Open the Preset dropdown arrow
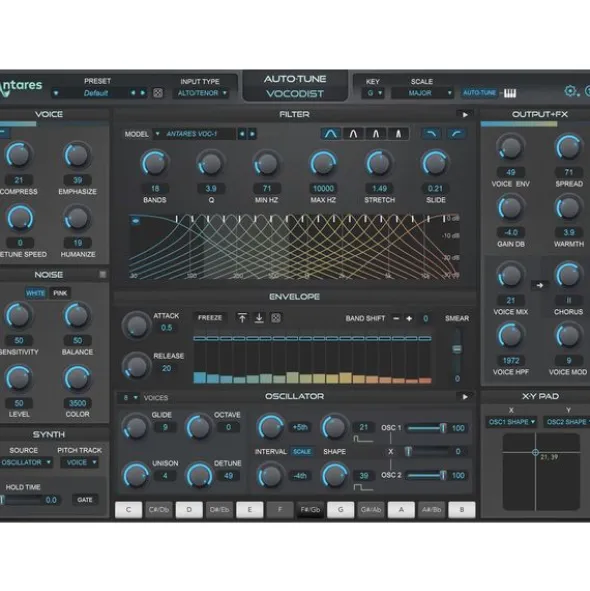 [56, 93]
